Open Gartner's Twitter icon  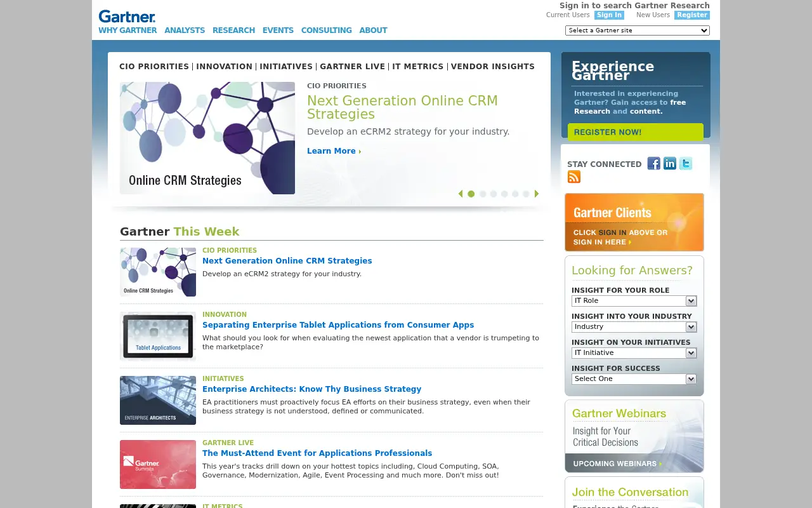[686, 164]
